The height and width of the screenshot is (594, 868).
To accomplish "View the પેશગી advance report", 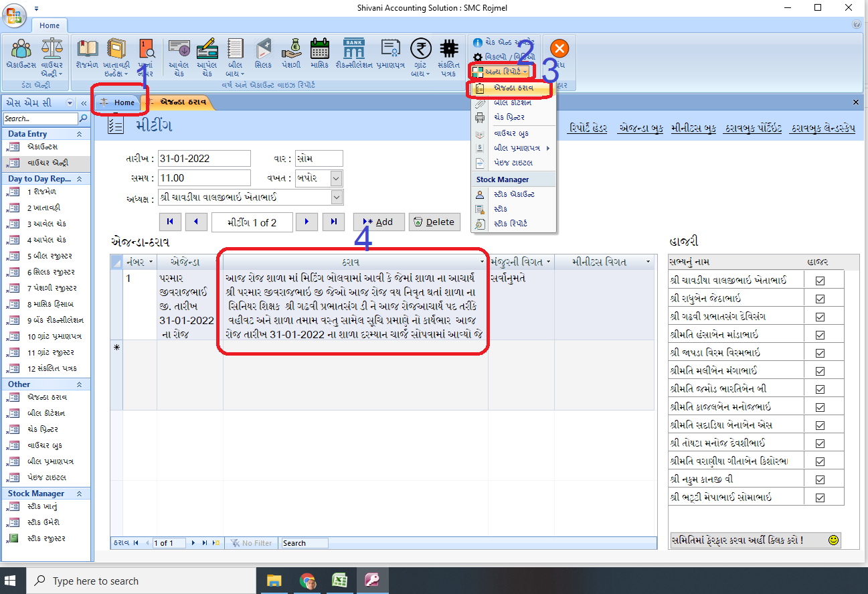I will pos(291,54).
